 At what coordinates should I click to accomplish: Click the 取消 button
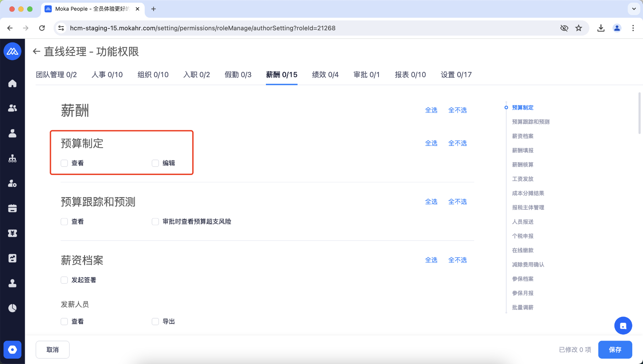(53, 350)
